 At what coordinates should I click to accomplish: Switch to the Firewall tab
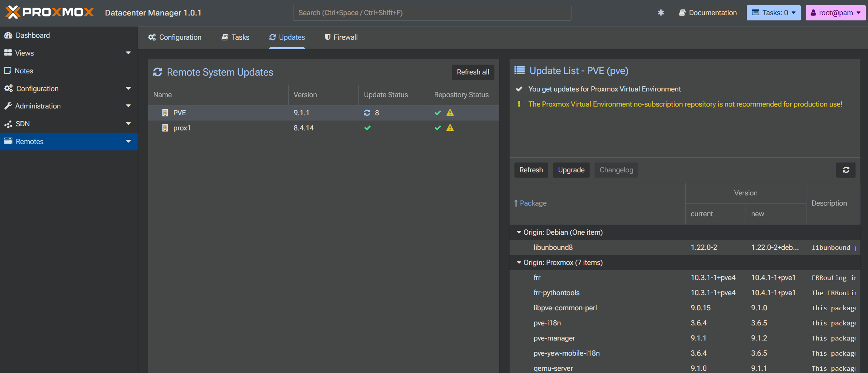point(341,37)
